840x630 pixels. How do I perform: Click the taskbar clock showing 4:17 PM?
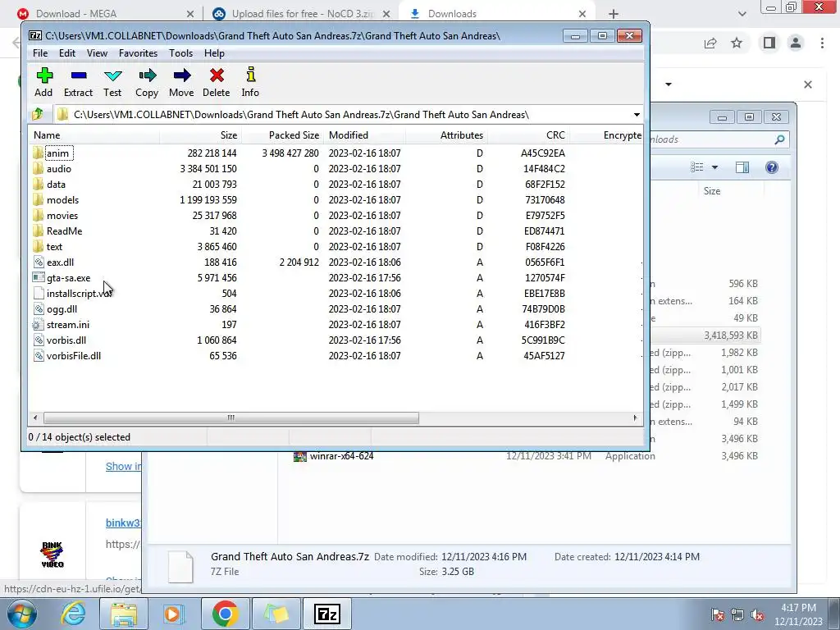tap(798, 614)
